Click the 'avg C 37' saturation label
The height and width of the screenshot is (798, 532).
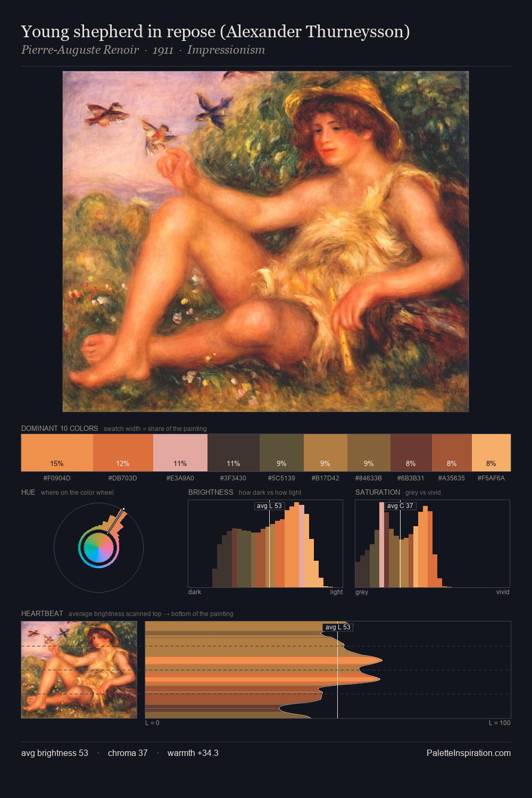coord(400,506)
